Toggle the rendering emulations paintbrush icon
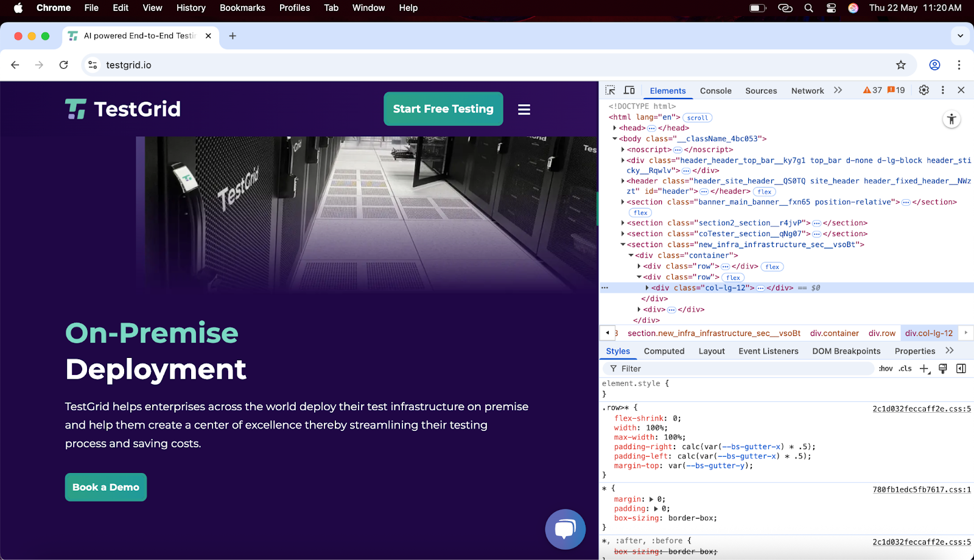The height and width of the screenshot is (560, 974). pos(943,369)
